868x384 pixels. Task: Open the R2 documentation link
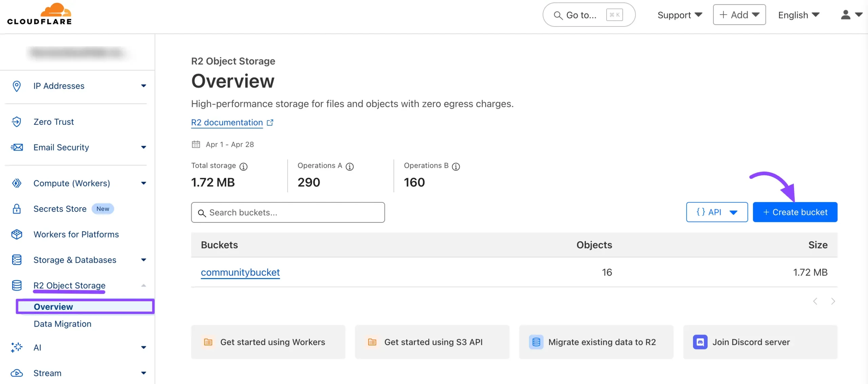pos(227,123)
